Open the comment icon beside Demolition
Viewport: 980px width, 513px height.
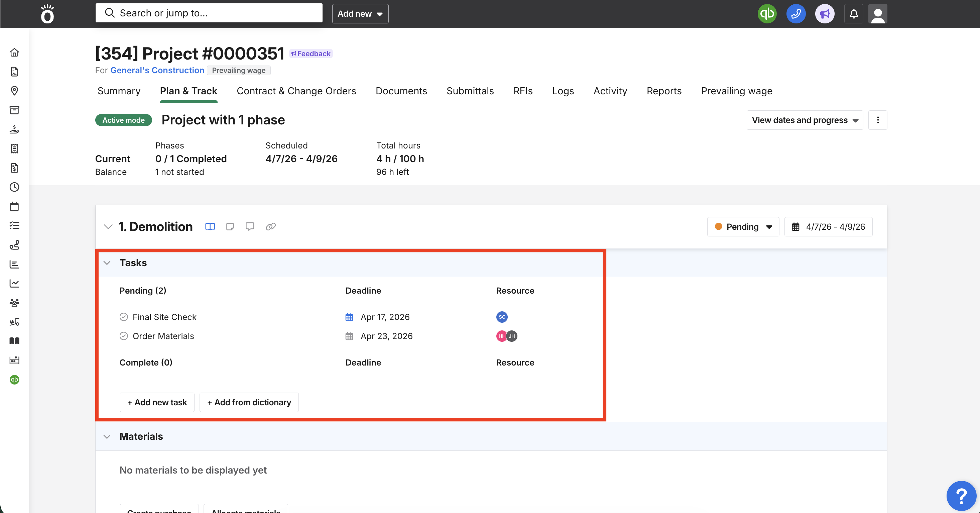[x=250, y=226]
